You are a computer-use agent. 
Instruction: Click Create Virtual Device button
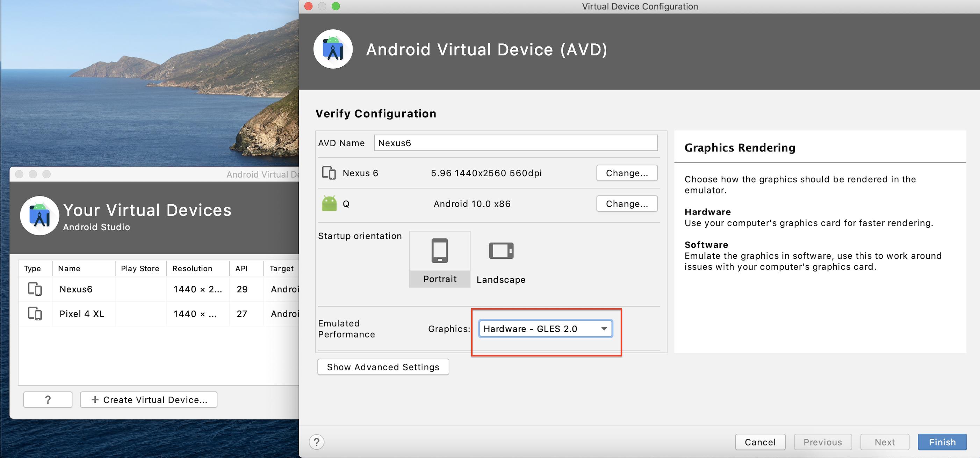pyautogui.click(x=149, y=400)
